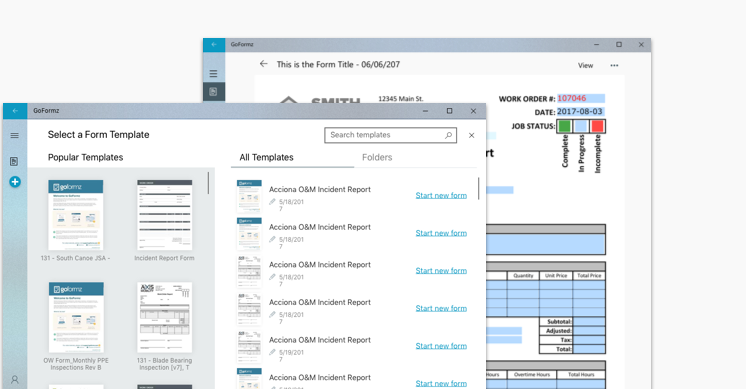Select third Acciona O&M Incident Report thumbnail

click(x=249, y=271)
